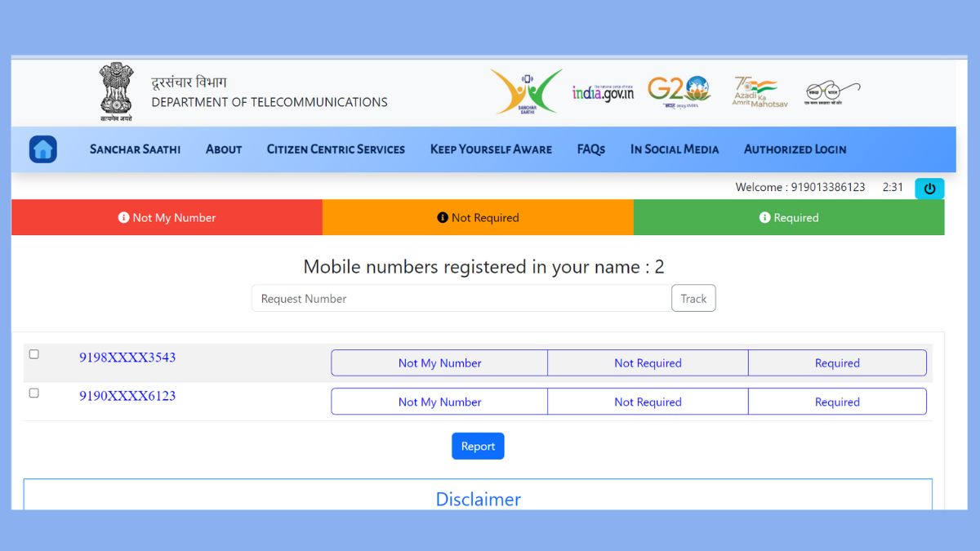Tick the checkbox for 9198XXXX3543
The image size is (980, 551).
[x=34, y=354]
